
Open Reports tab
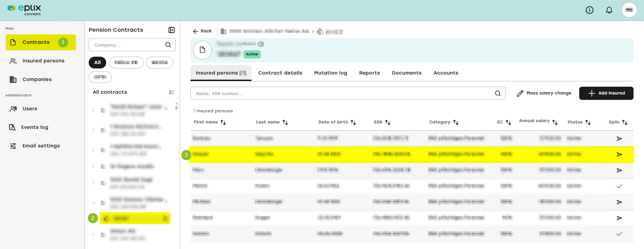pyautogui.click(x=370, y=73)
